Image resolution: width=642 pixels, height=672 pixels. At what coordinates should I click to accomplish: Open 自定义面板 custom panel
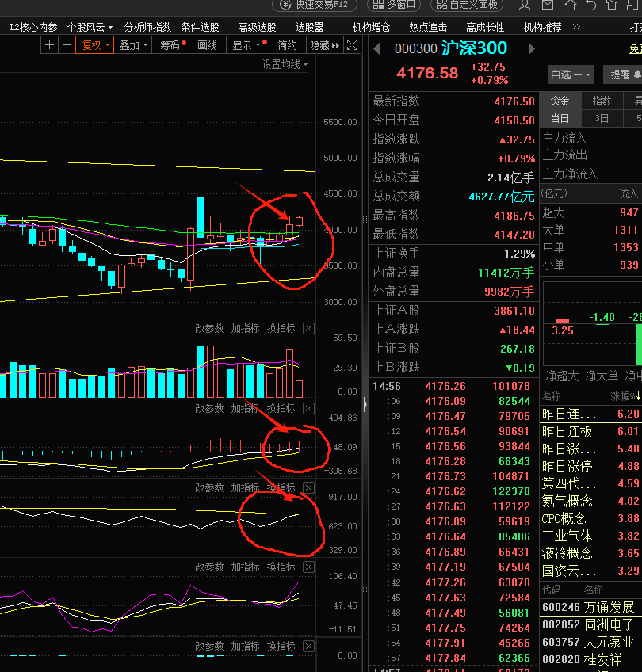point(467,5)
